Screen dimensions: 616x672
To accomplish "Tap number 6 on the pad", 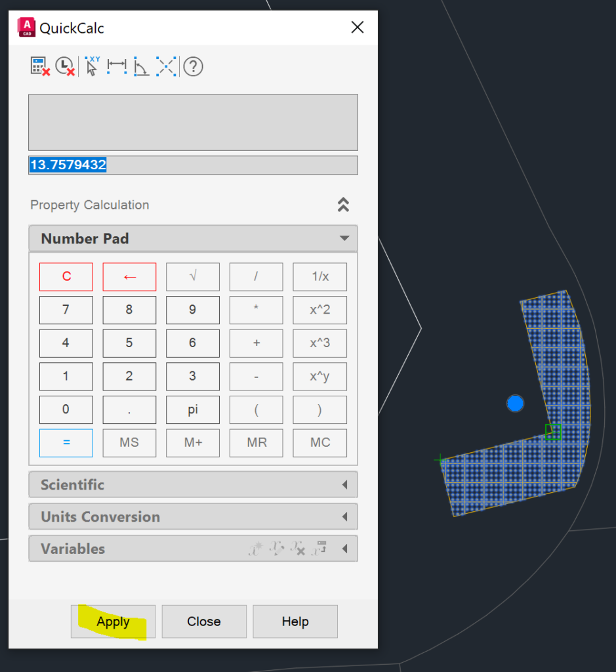I will click(193, 343).
